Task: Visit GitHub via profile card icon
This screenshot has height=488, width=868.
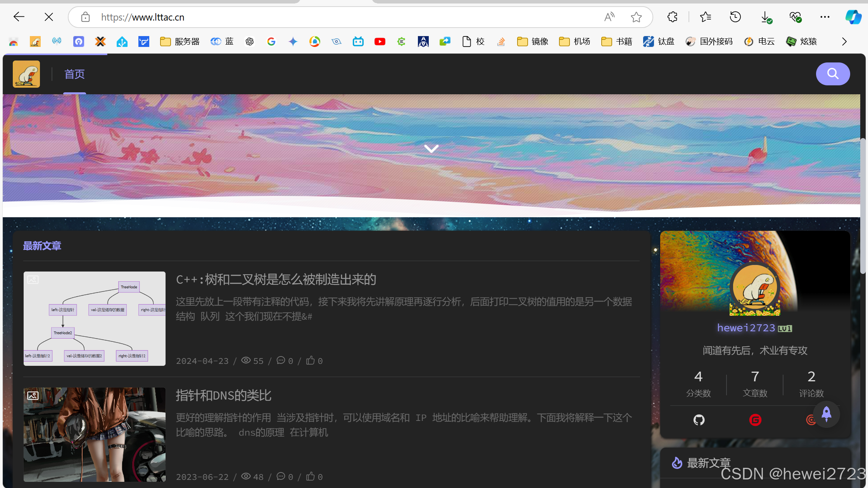Action: tap(699, 420)
